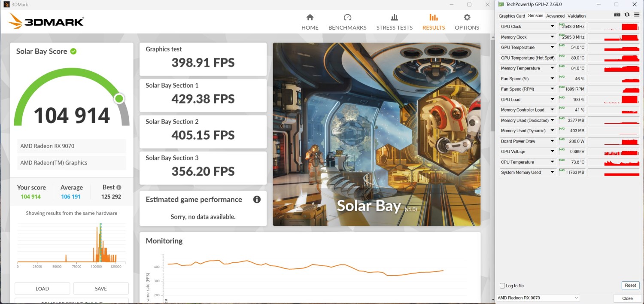
Task: Click the GPU Voltage sensor history graph
Action: click(x=614, y=152)
